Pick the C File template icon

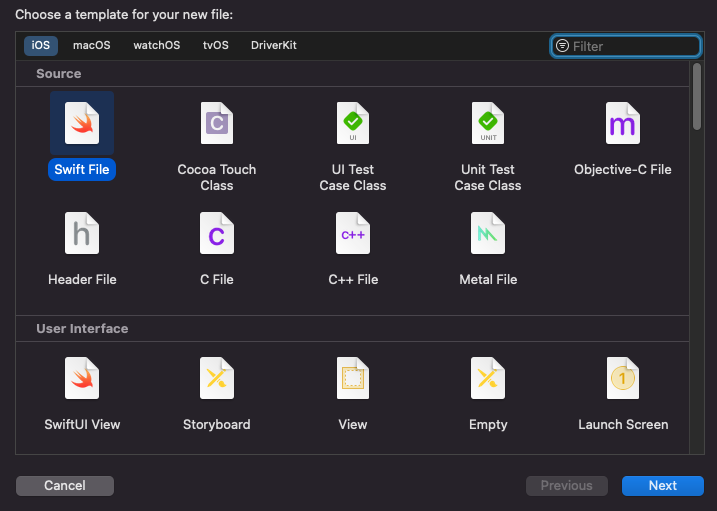[217, 233]
